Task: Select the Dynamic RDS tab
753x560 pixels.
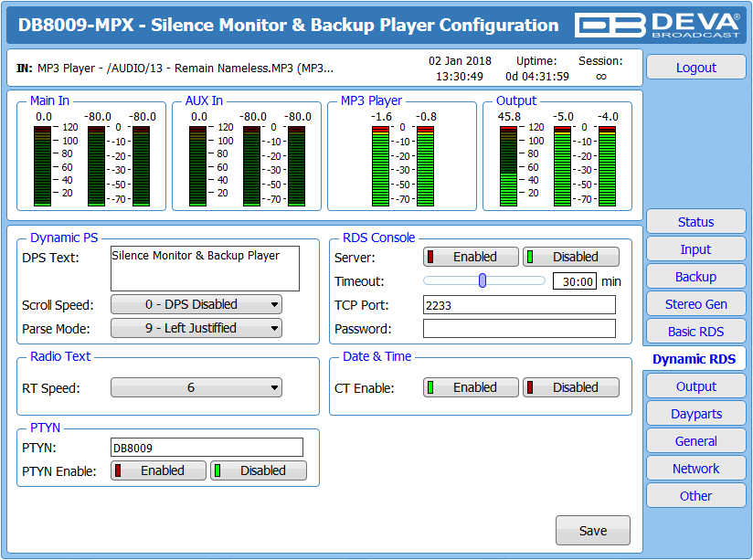Action: pyautogui.click(x=694, y=359)
